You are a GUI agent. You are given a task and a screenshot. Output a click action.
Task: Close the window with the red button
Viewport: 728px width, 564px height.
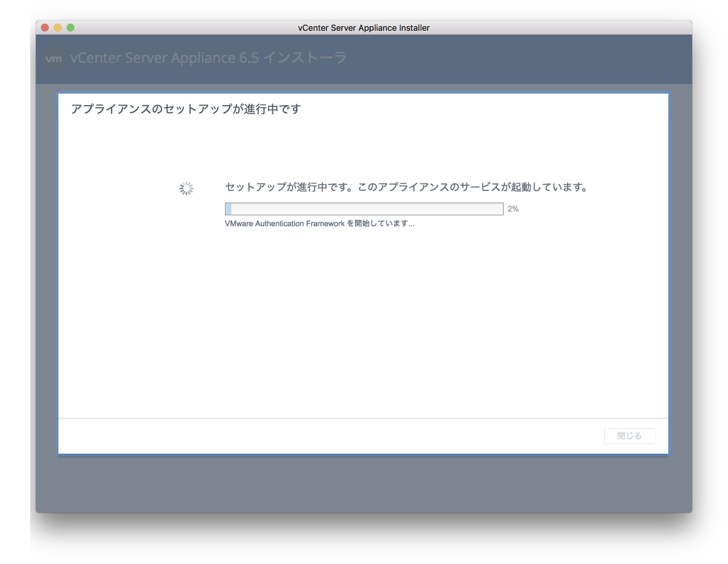pyautogui.click(x=45, y=28)
